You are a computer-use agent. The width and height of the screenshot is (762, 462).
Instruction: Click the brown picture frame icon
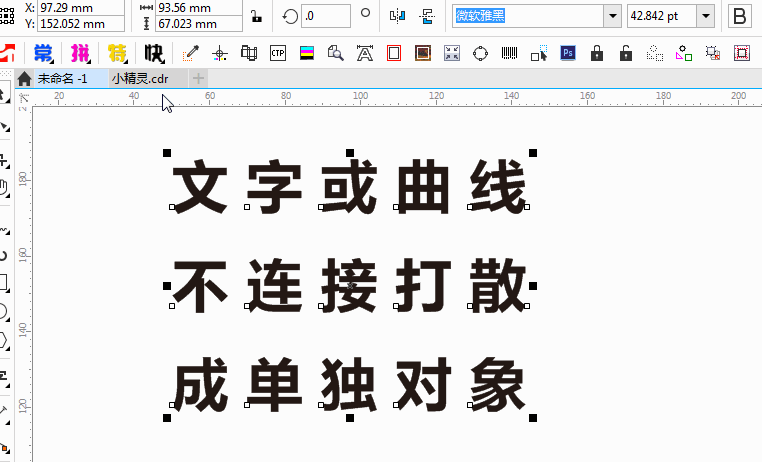(423, 53)
